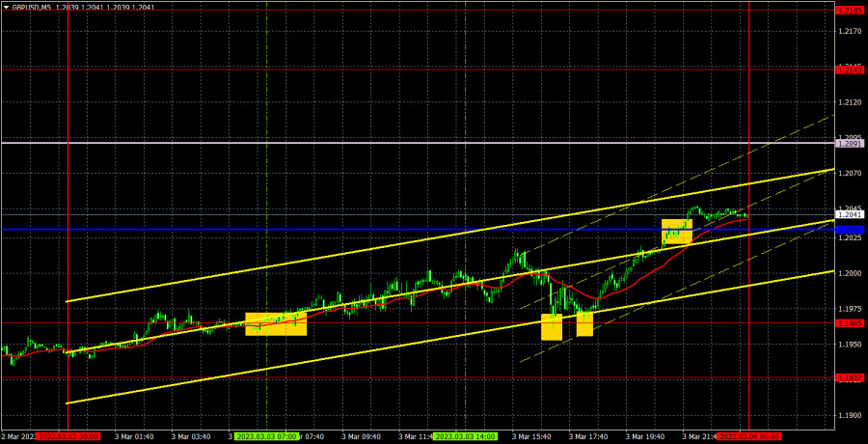The height and width of the screenshot is (444, 868).
Task: Click the green 2023.03.03 07:00 time marker
Action: (x=266, y=437)
